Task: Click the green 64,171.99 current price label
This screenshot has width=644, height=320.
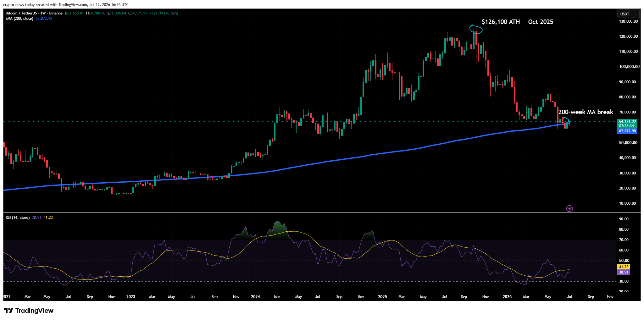Action: click(627, 121)
